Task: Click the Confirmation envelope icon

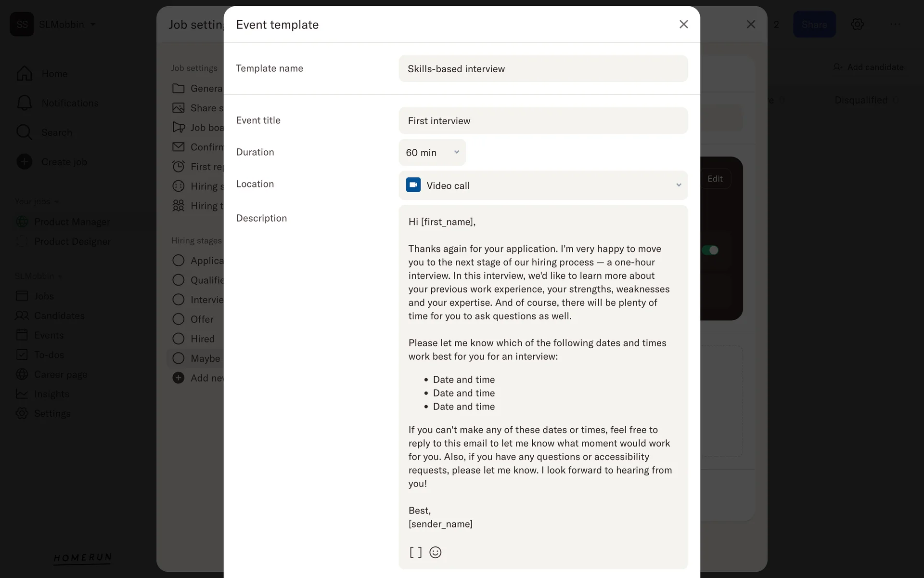Action: point(179,147)
